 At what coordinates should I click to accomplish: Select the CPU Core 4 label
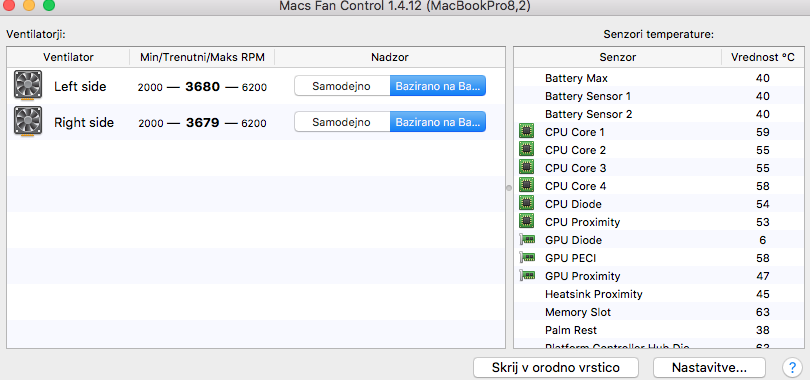575,186
